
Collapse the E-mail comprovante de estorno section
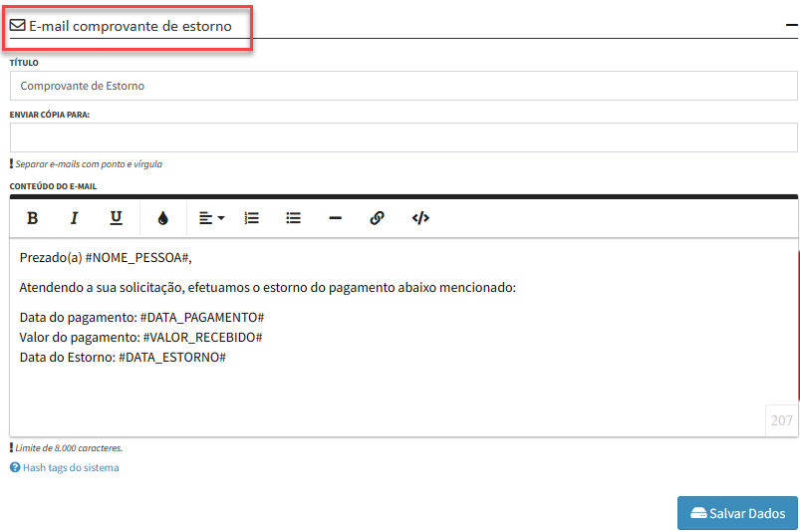[x=789, y=27]
